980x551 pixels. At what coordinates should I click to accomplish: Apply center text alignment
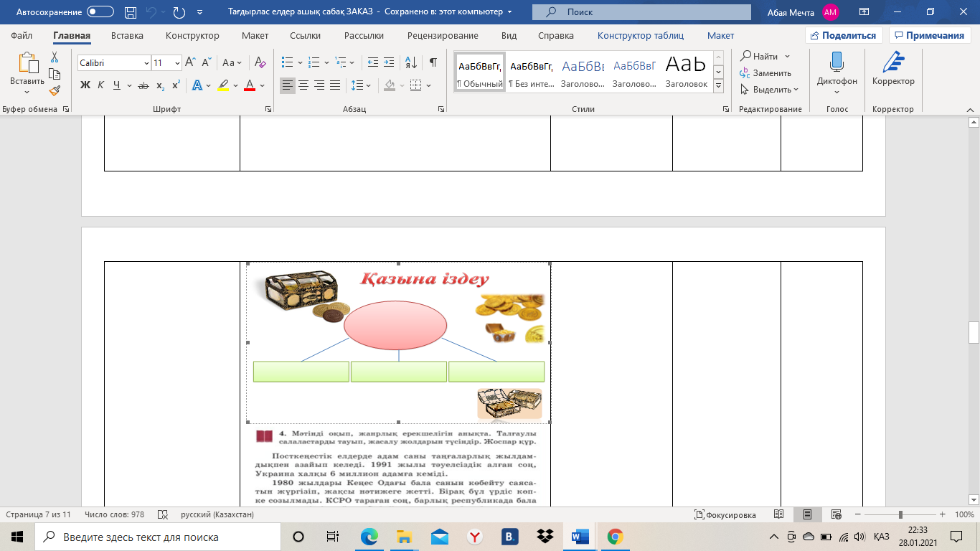click(x=303, y=85)
